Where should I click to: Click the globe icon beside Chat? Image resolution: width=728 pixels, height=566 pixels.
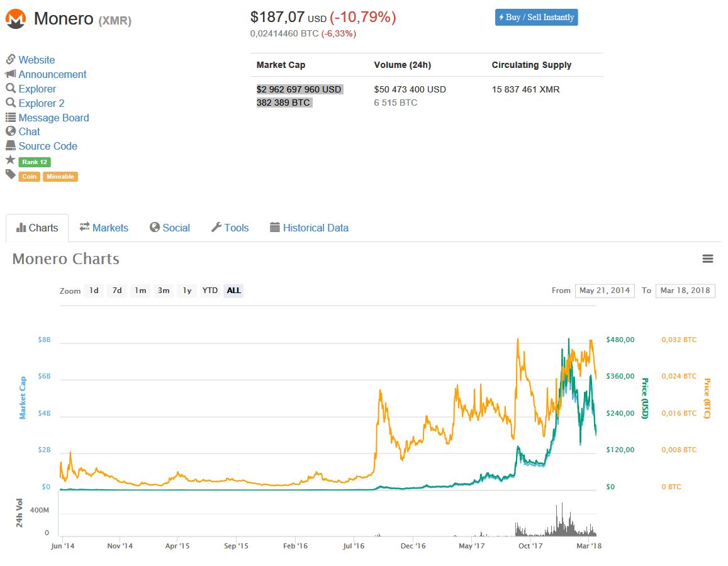[x=11, y=131]
